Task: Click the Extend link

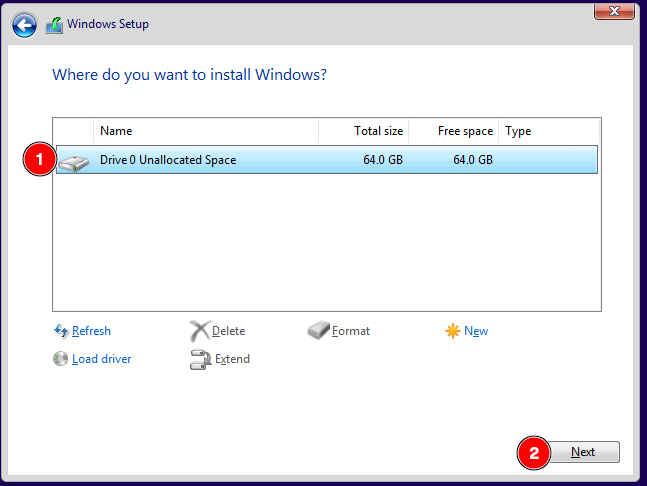Action: pos(232,359)
